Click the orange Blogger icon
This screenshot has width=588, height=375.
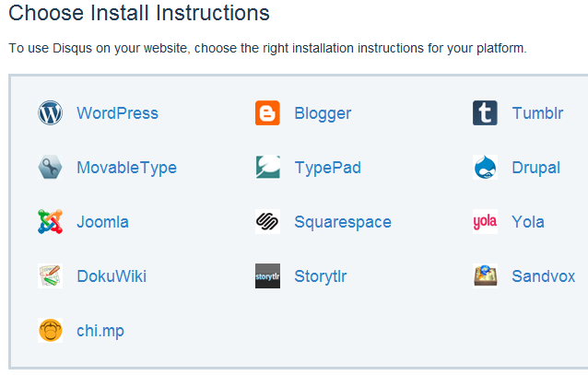[x=267, y=113]
